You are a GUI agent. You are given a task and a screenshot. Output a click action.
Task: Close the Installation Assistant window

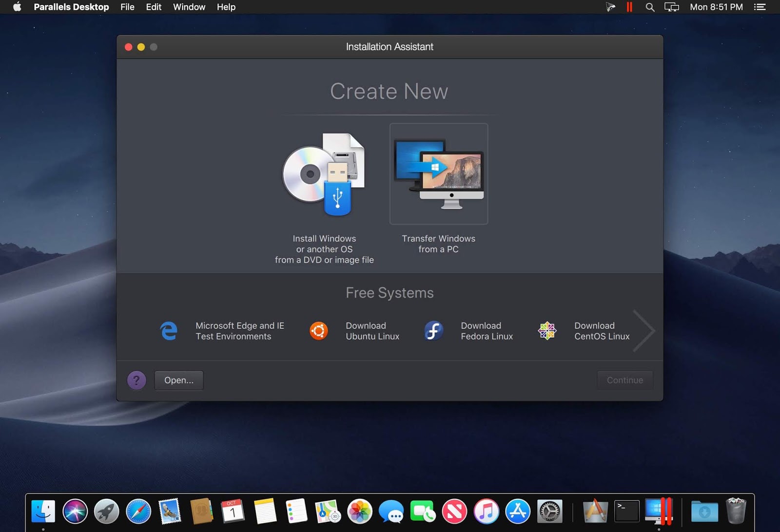coord(129,47)
